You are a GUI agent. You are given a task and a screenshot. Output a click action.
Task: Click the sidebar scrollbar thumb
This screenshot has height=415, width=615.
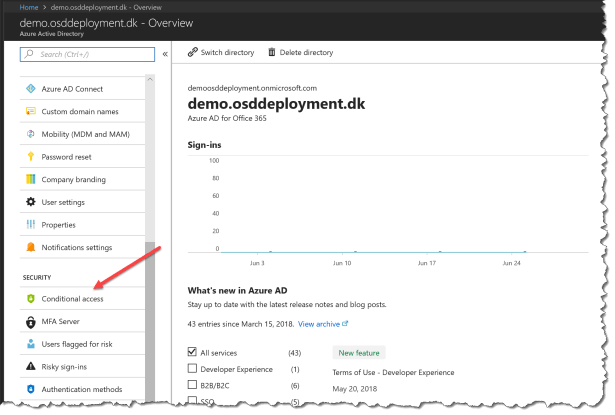pyautogui.click(x=150, y=321)
